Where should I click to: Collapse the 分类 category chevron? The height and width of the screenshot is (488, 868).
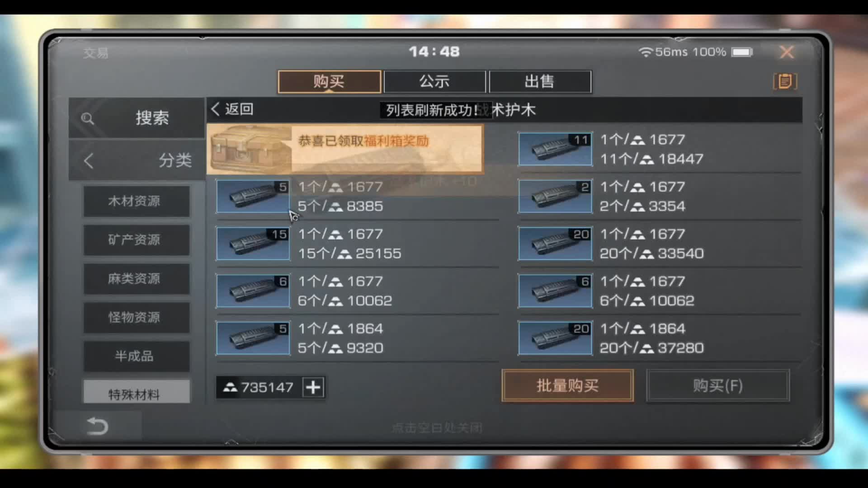tap(89, 161)
